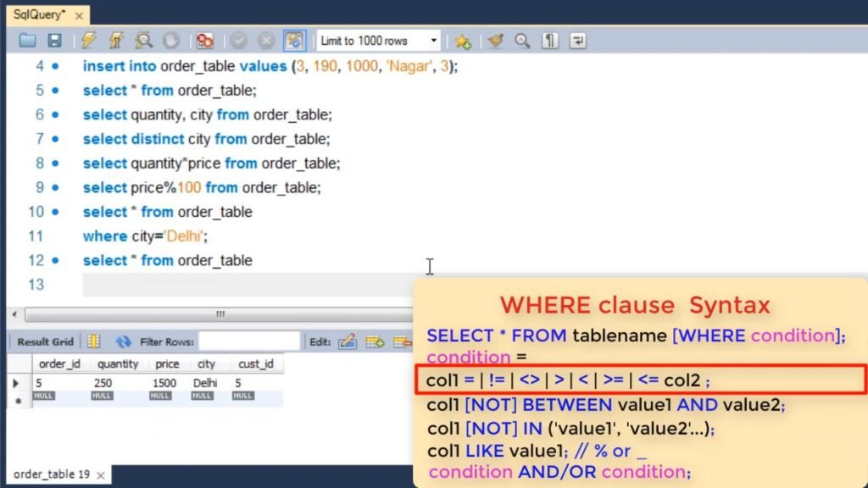Commit the current transaction
Image resolution: width=868 pixels, height=488 pixels.
coord(240,40)
